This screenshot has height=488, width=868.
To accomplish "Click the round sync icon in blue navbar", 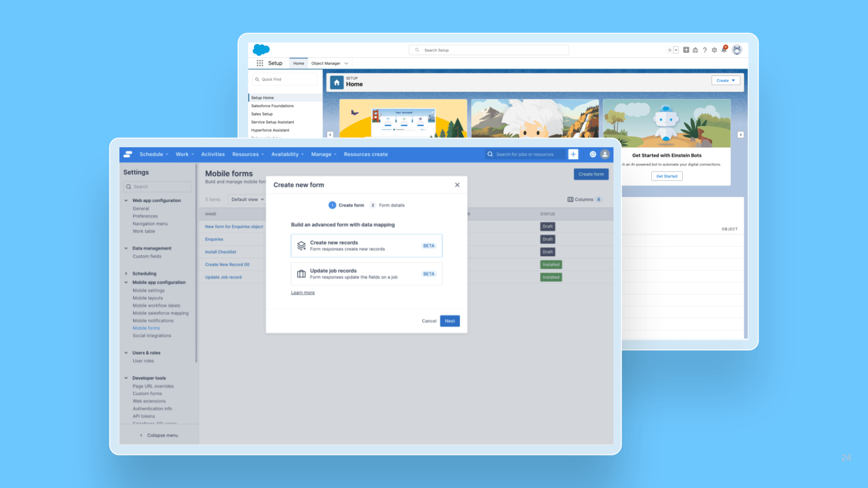I will tap(593, 154).
